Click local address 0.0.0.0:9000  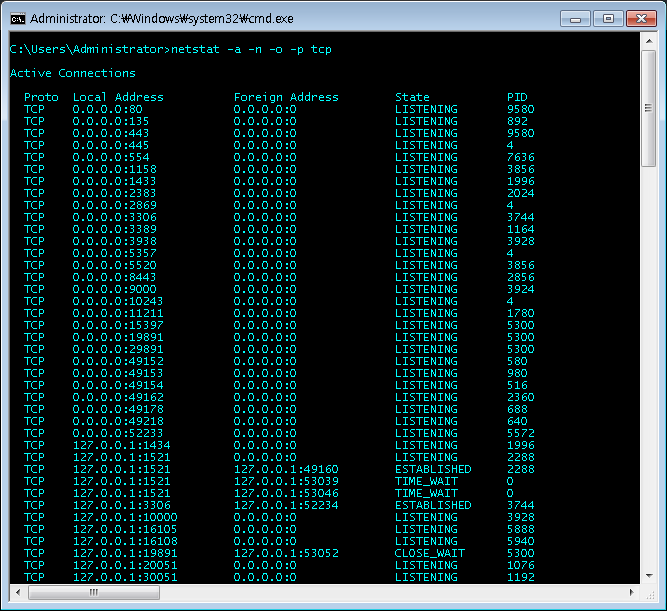coord(114,289)
